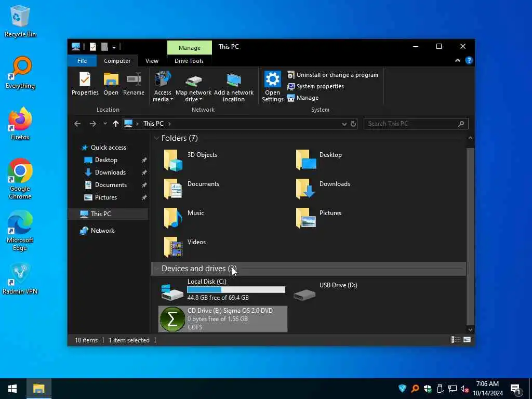Click File Explorer on the taskbar
The height and width of the screenshot is (399, 532).
coord(38,389)
